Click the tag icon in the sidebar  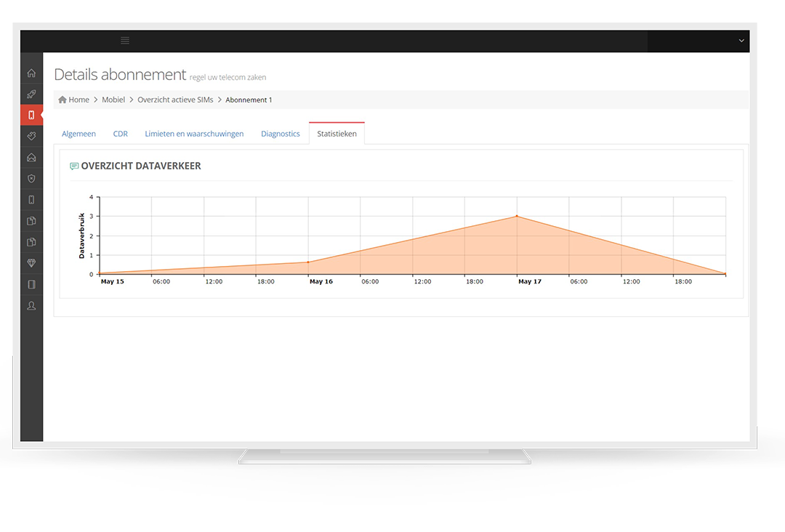tap(31, 136)
